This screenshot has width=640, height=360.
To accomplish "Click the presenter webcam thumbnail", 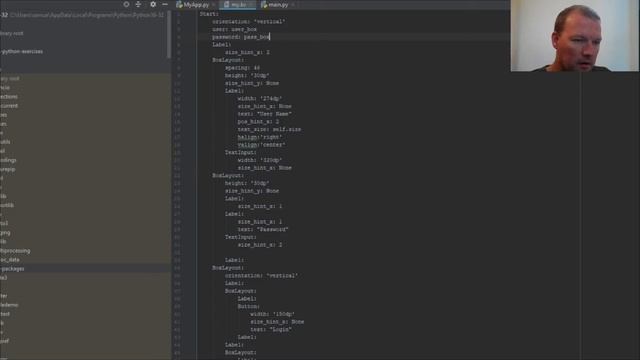I will [x=575, y=36].
